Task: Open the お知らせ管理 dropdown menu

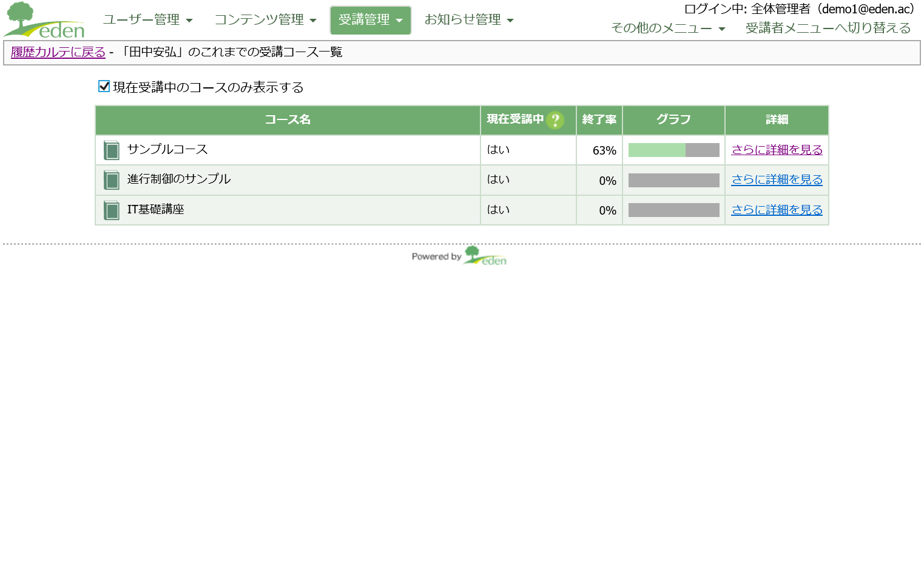Action: pos(469,20)
